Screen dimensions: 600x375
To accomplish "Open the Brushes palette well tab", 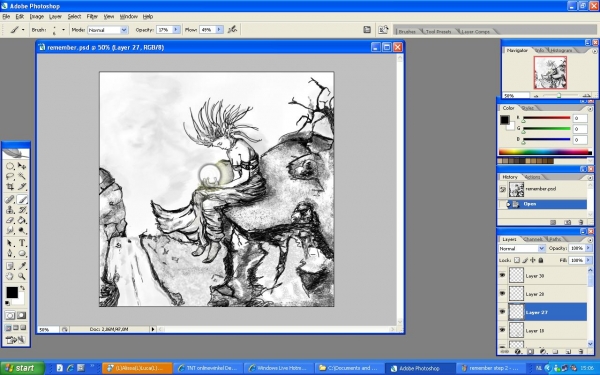I will pyautogui.click(x=407, y=32).
